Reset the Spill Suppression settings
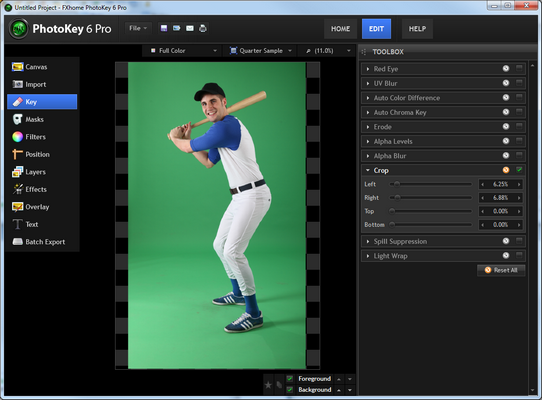 [x=506, y=241]
